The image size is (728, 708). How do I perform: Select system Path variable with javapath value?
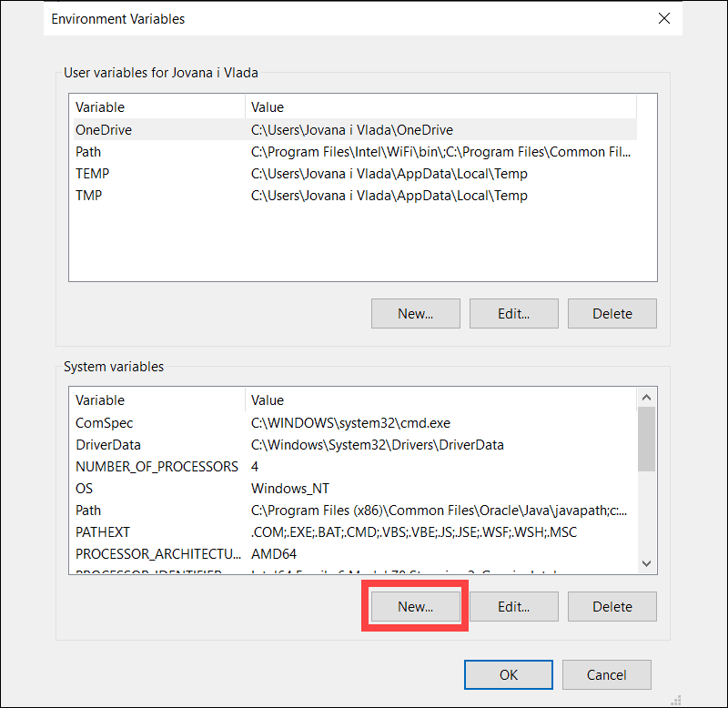pos(355,511)
